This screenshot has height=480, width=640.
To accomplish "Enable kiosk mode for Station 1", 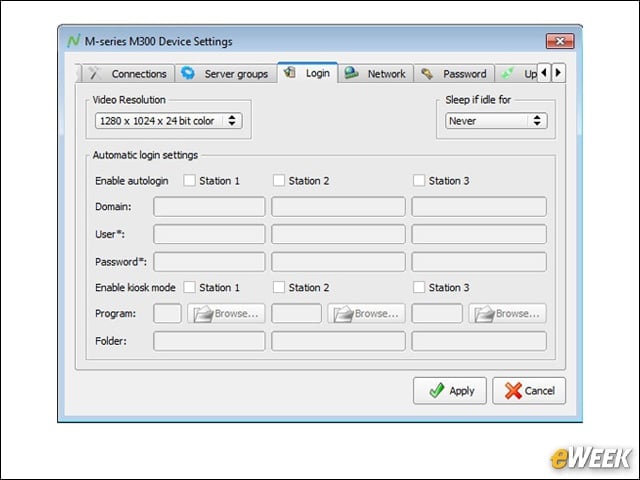I will click(x=189, y=287).
